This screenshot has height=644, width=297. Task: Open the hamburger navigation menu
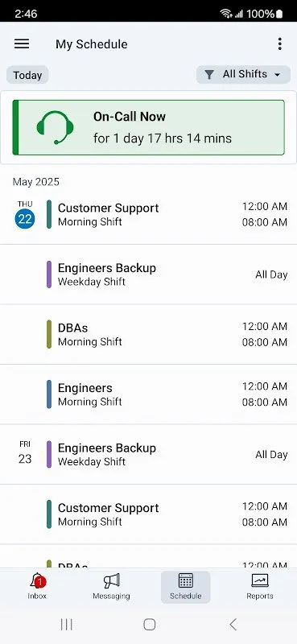[22, 44]
